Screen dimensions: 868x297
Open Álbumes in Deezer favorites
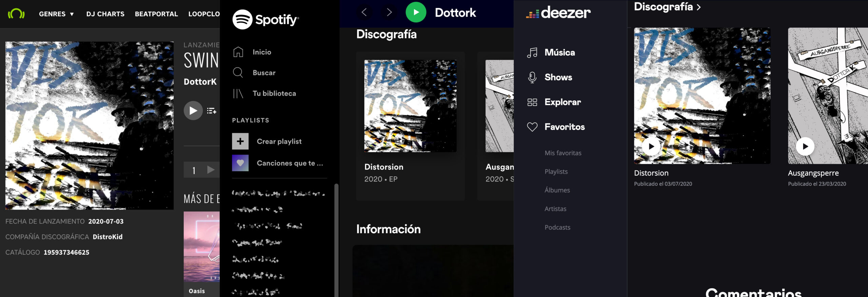click(x=557, y=190)
